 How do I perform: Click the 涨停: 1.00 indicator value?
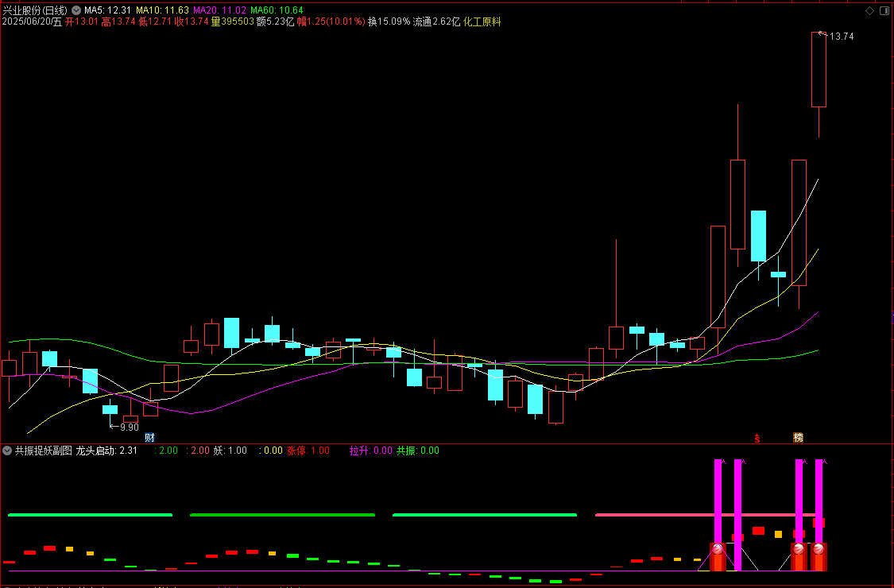tap(308, 451)
